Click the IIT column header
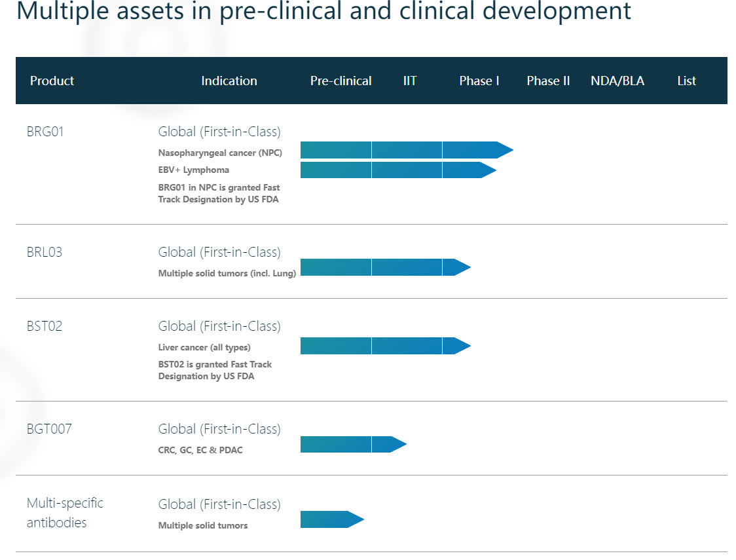The image size is (736, 560). point(410,81)
